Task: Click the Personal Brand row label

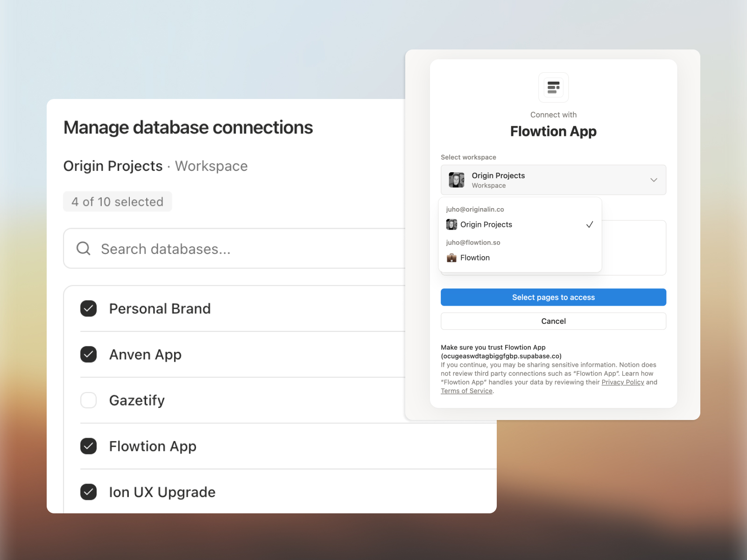Action: 160,308
